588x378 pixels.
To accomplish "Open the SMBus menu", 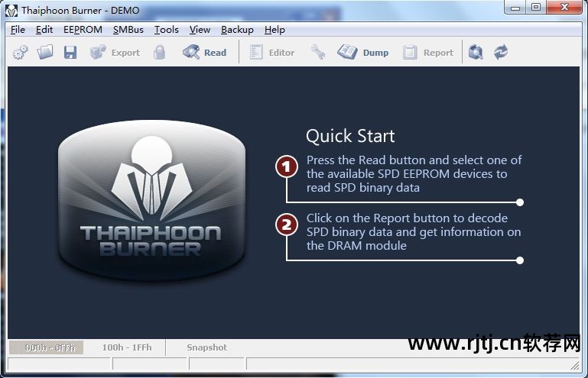I will click(x=128, y=30).
